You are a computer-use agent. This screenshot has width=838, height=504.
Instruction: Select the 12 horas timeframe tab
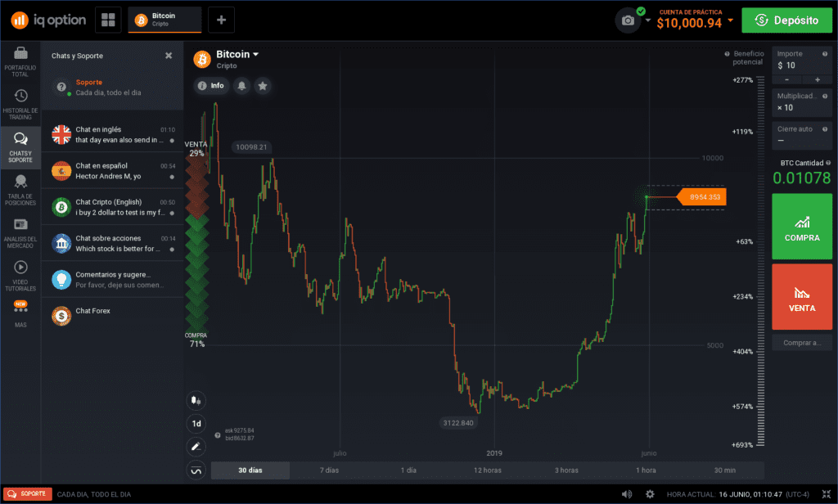tap(488, 470)
